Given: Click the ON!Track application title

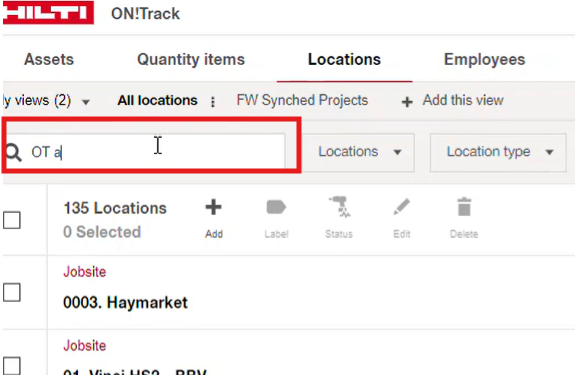Looking at the screenshot, I should pos(145,14).
